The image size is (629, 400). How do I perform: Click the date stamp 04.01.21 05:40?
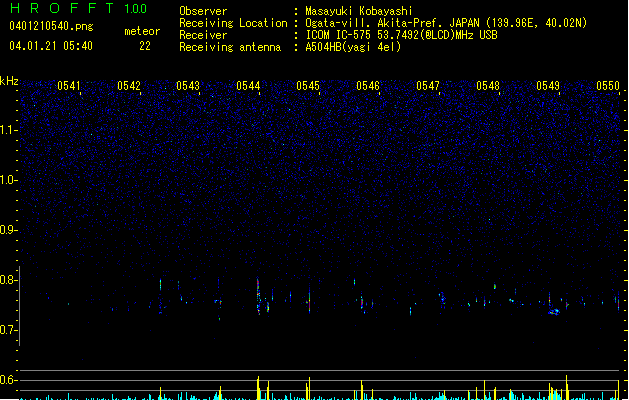click(51, 46)
